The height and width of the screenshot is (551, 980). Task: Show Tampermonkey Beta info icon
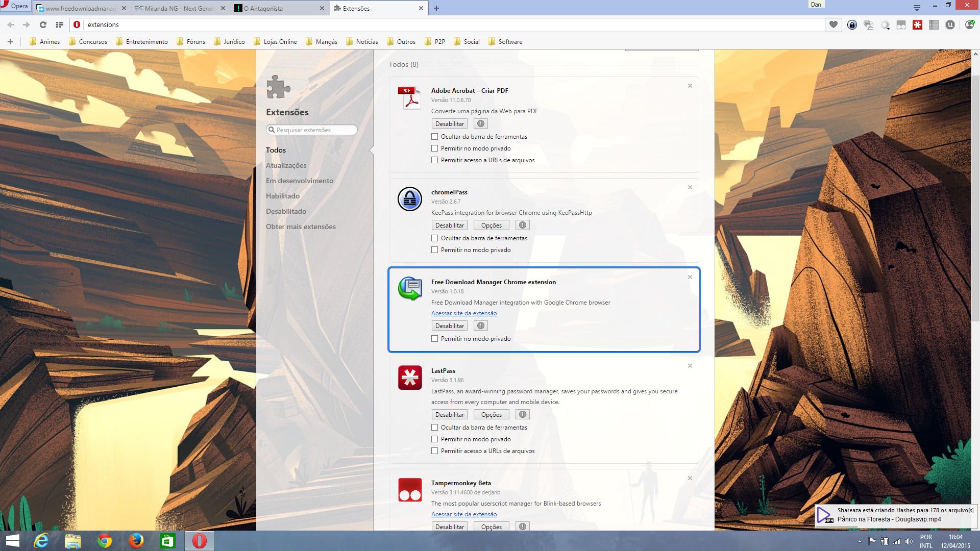(x=522, y=527)
